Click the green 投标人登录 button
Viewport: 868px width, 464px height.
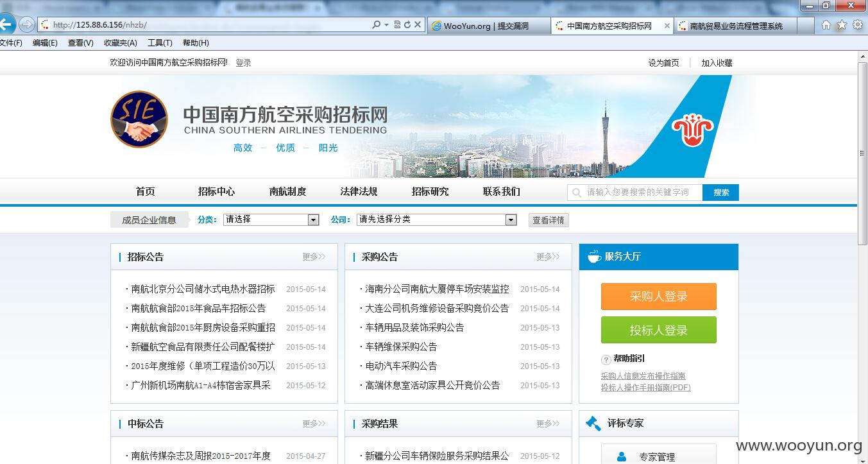click(658, 330)
